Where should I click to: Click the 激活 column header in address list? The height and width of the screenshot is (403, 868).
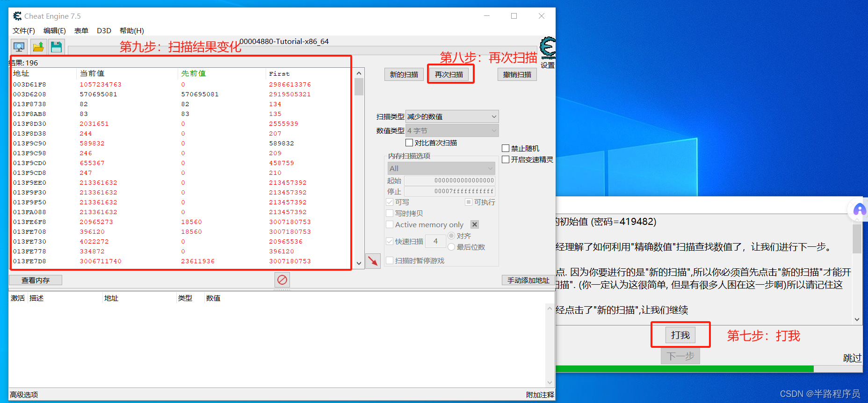18,298
